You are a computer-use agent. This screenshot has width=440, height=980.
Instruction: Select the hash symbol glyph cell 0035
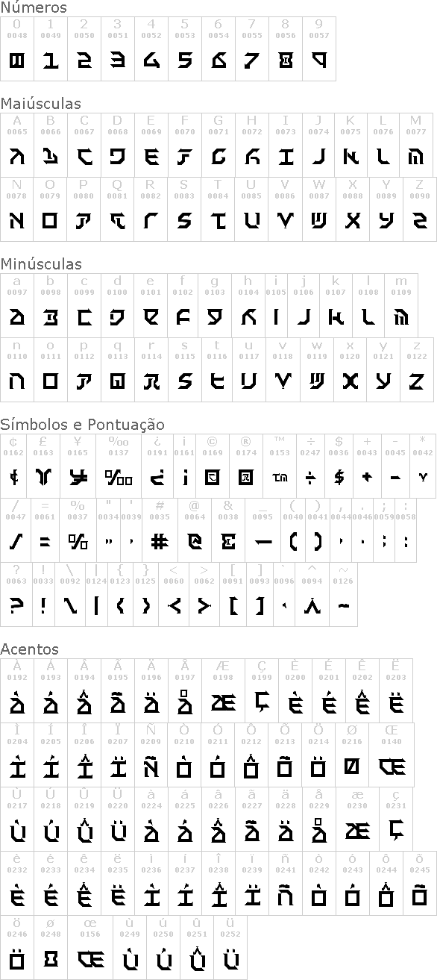click(x=160, y=530)
